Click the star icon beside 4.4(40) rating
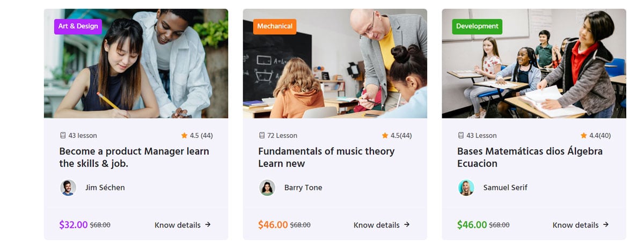 [583, 136]
